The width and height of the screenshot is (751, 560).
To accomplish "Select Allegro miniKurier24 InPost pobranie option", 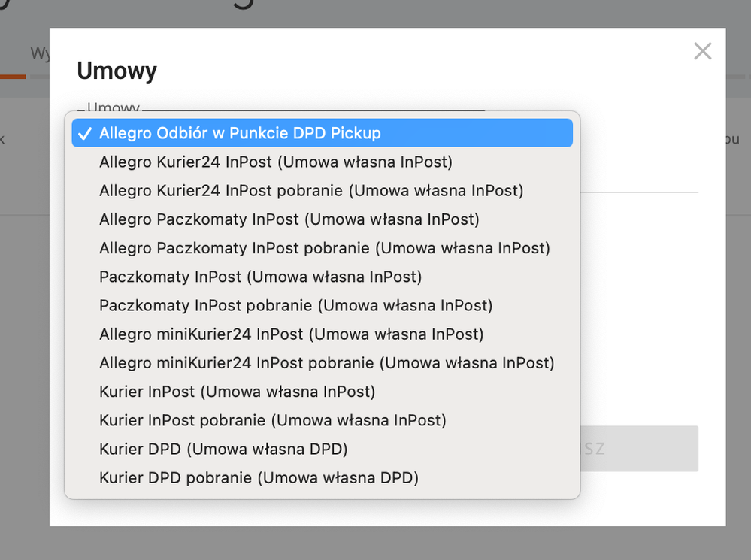I will click(323, 363).
